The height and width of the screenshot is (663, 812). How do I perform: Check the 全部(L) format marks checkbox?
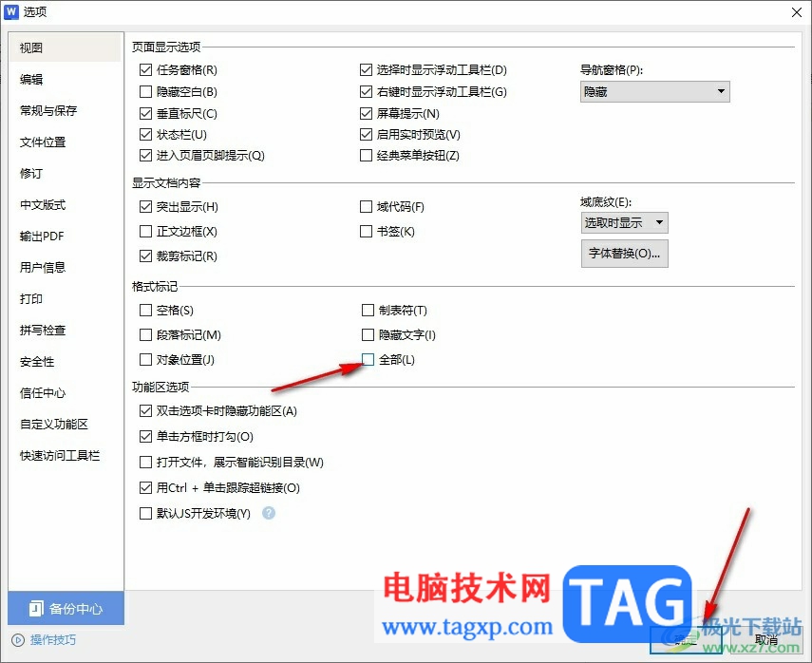pyautogui.click(x=368, y=359)
